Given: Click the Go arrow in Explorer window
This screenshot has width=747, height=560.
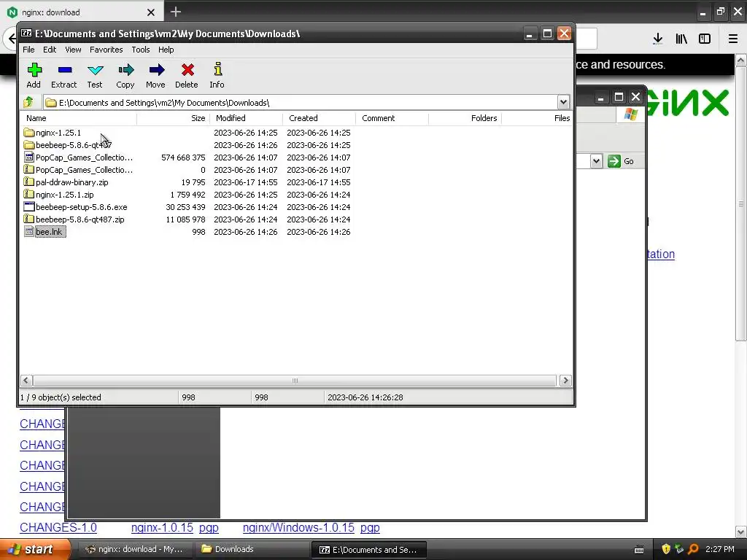Looking at the screenshot, I should pos(614,161).
